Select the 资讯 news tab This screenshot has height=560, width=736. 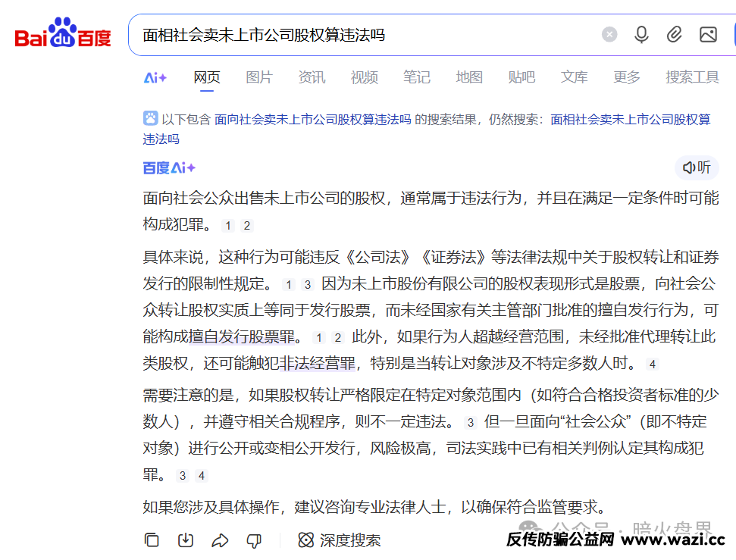[312, 77]
